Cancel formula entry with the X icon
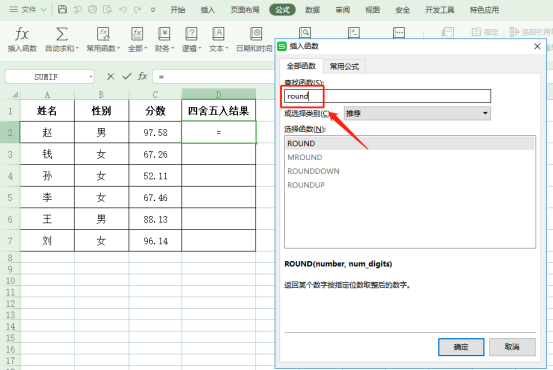The image size is (553, 370). pyautogui.click(x=111, y=77)
